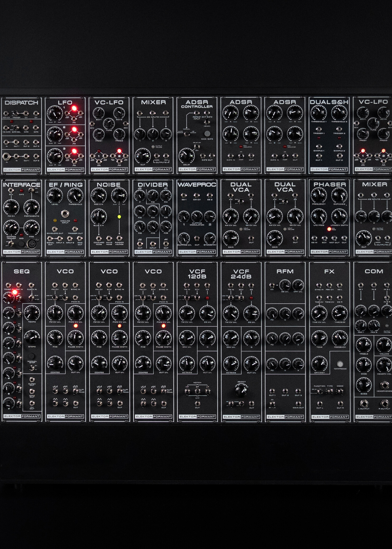The image size is (392, 549).
Task: Adjust the COARSE TRANSP knob on INTERFACE
Action: [11, 228]
